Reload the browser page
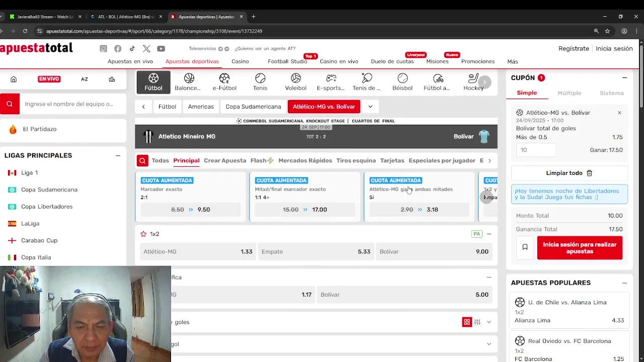This screenshot has width=644, height=362. 25,31
